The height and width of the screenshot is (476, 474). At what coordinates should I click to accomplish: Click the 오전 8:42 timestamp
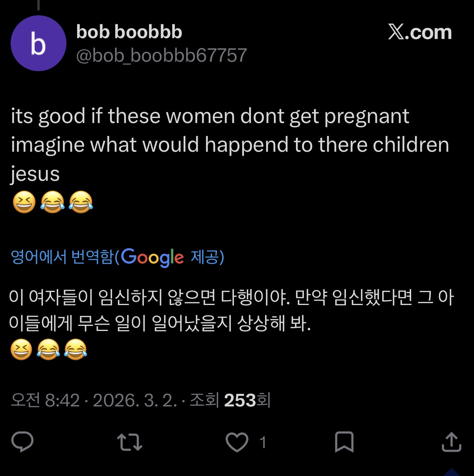45,400
